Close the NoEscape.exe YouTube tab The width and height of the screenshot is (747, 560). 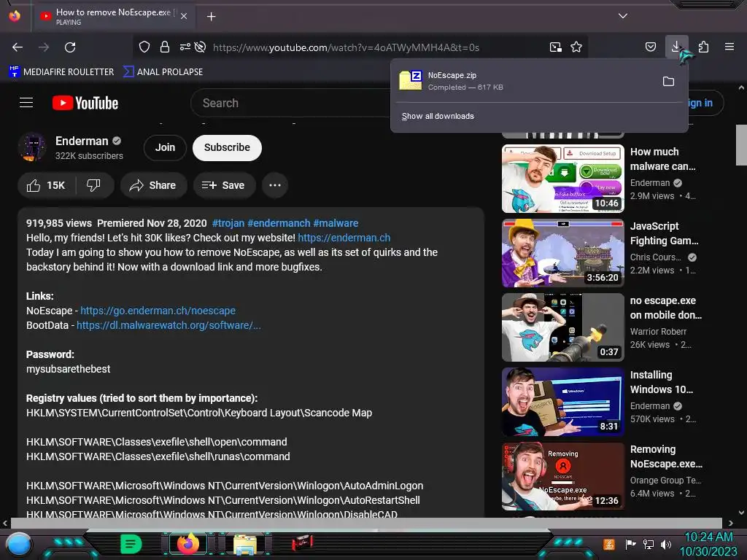[x=184, y=16]
